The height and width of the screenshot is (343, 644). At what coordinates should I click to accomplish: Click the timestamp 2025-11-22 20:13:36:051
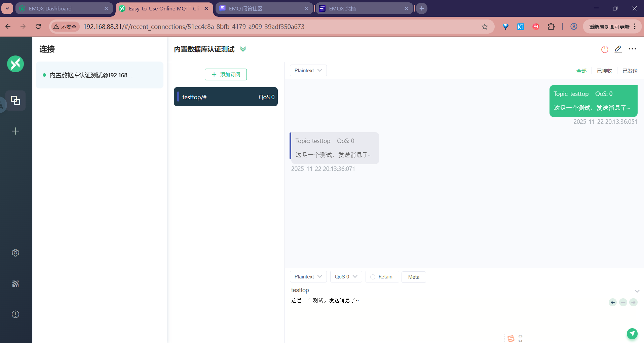605,122
